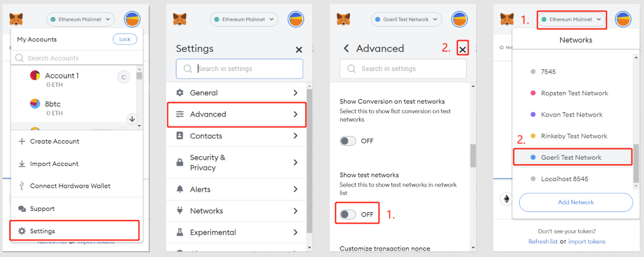
Task: Click the Alerts bell icon in Settings
Action: 180,189
